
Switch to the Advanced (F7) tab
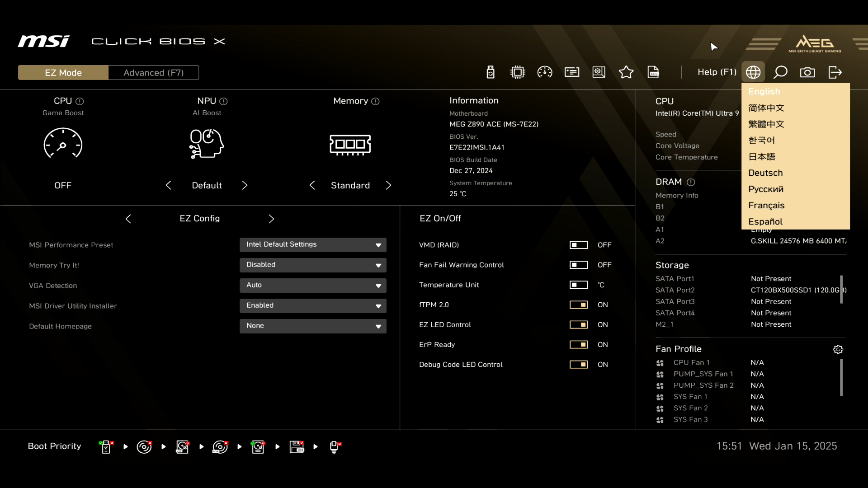153,73
